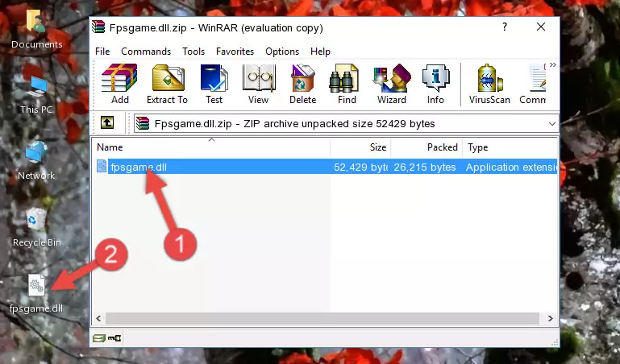
Task: Open the Find binoculars tool
Action: point(347,84)
